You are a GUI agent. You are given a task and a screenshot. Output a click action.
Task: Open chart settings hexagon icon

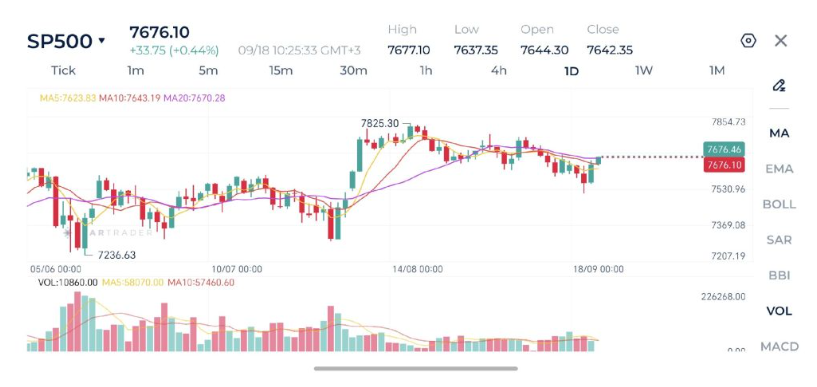tap(748, 41)
